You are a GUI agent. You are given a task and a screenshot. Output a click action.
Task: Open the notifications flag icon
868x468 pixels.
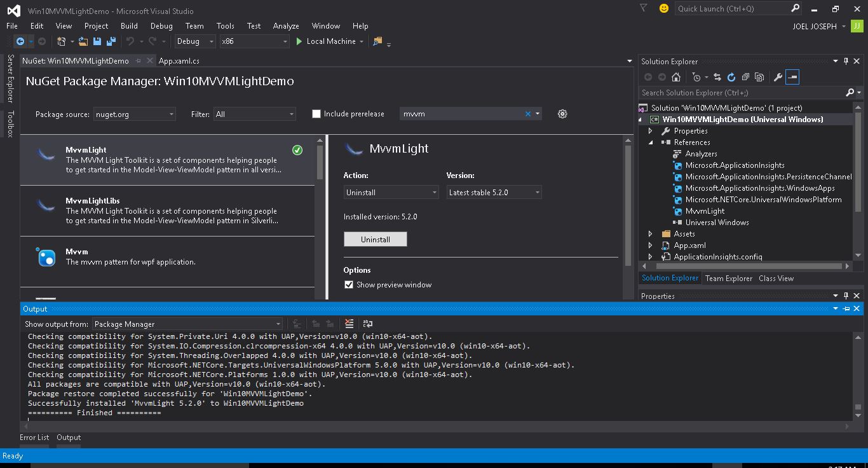point(644,8)
